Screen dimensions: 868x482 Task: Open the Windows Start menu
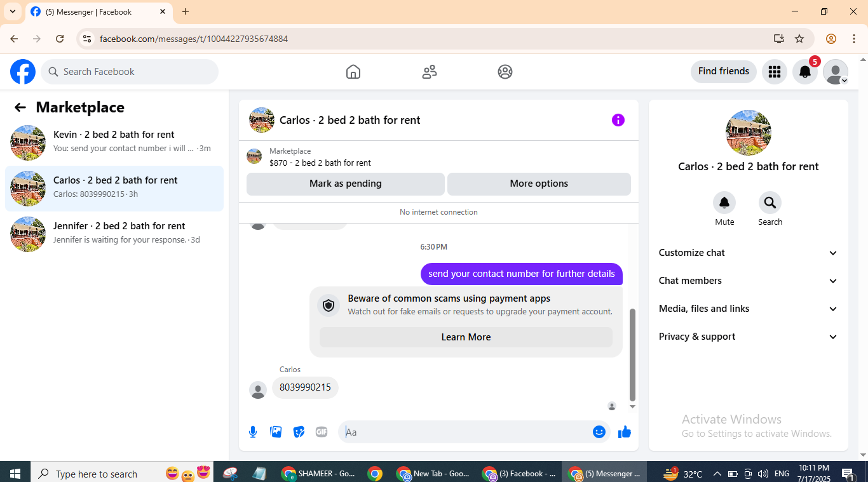click(15, 474)
